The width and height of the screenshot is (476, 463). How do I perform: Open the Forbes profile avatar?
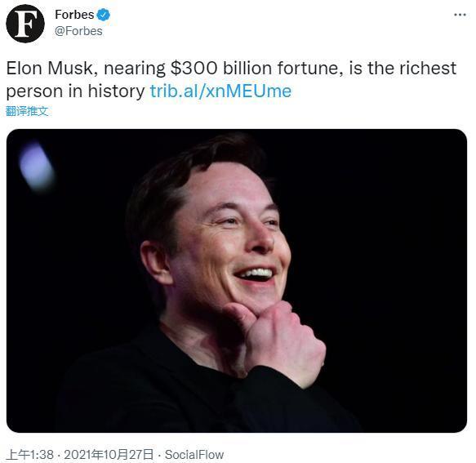[25, 24]
